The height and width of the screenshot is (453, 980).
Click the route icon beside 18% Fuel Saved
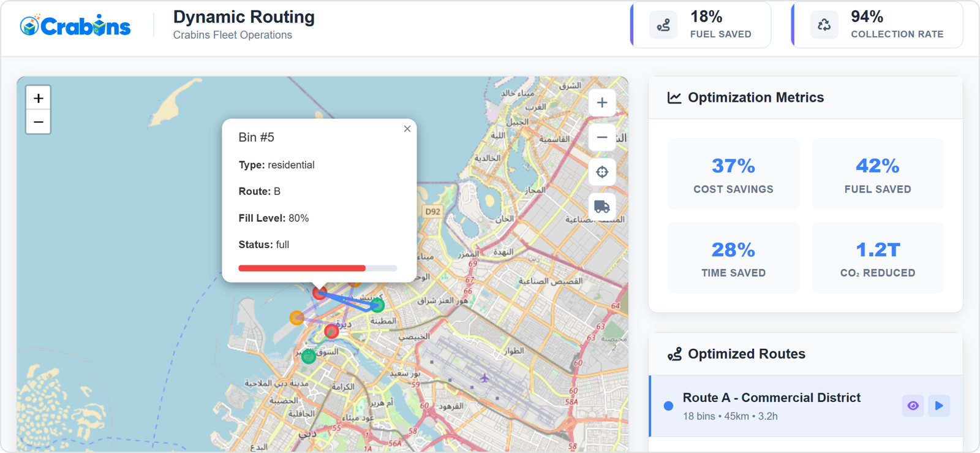pyautogui.click(x=663, y=25)
